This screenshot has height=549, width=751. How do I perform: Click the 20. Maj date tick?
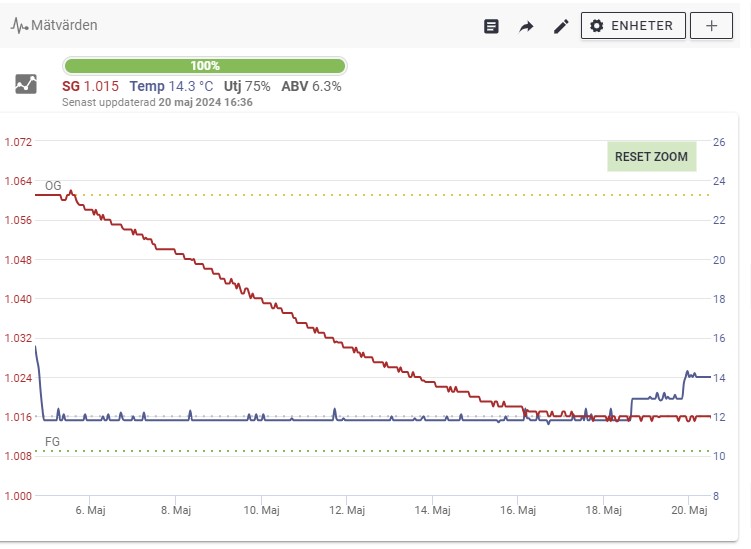[690, 510]
